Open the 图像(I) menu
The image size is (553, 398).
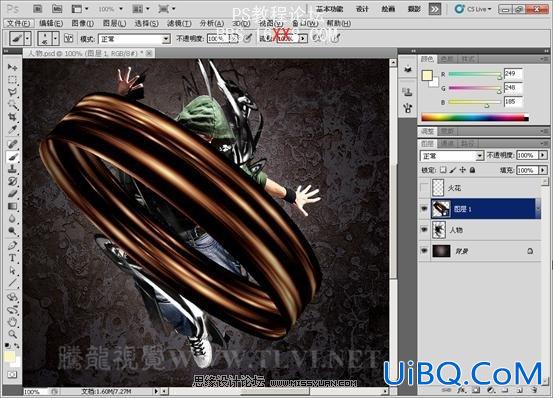[x=83, y=23]
